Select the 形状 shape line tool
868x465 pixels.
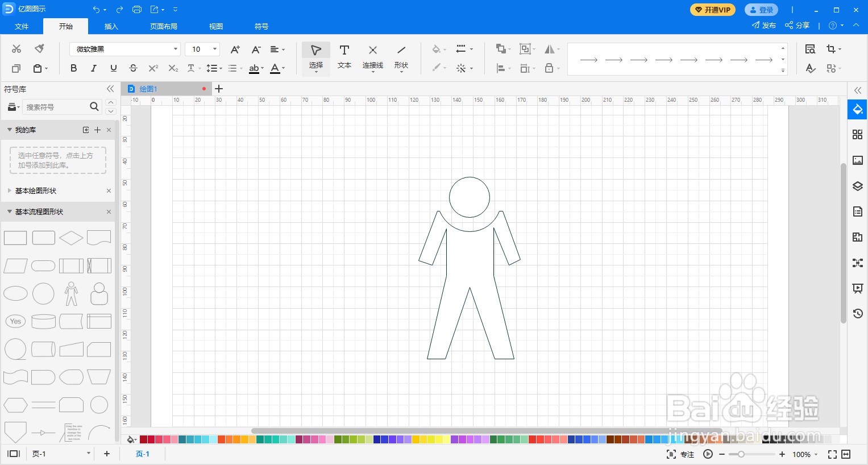[401, 57]
